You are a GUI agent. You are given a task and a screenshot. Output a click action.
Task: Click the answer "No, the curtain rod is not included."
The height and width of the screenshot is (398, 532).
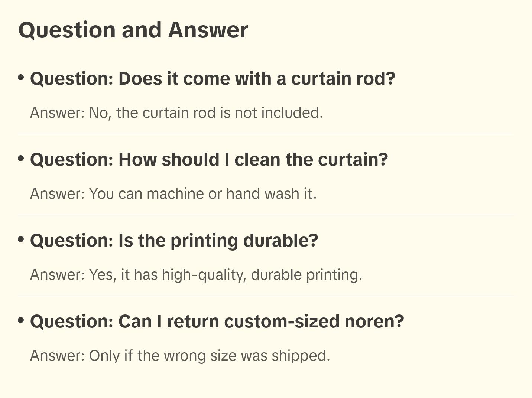(x=176, y=113)
